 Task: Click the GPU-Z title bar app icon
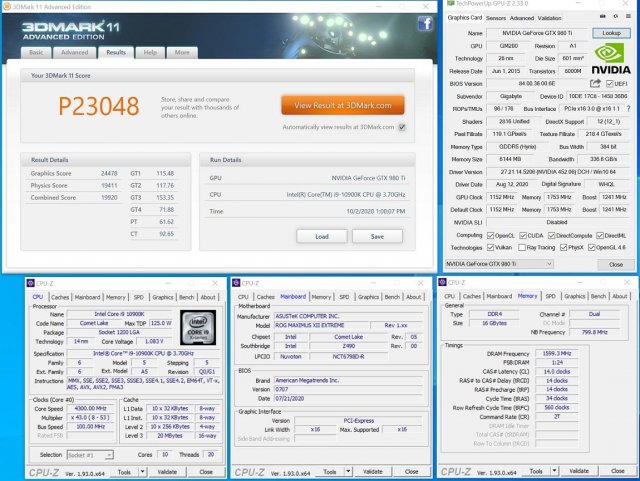451,4
